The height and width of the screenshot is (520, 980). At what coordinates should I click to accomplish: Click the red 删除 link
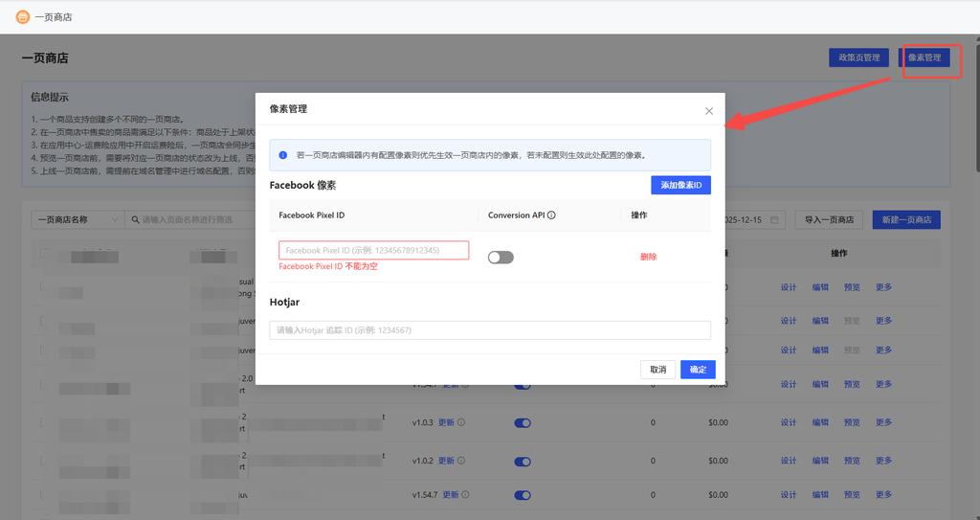pyautogui.click(x=648, y=257)
